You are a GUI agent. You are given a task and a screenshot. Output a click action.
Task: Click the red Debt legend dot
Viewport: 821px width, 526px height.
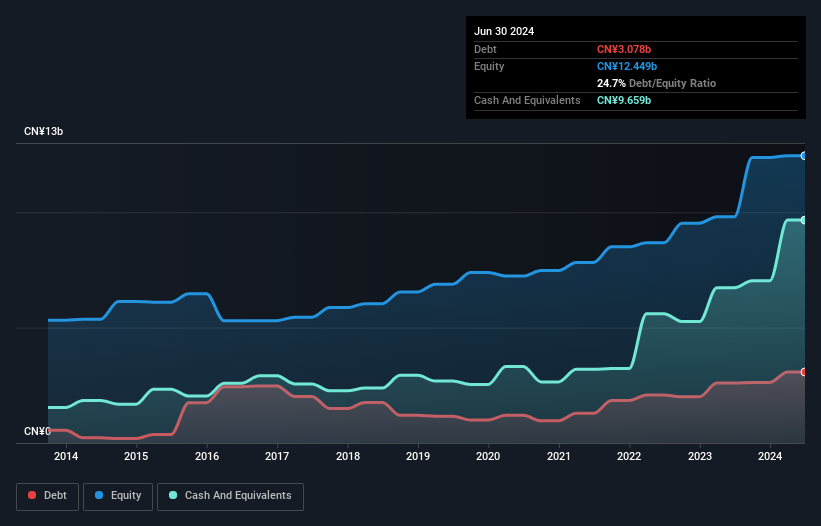pos(32,495)
